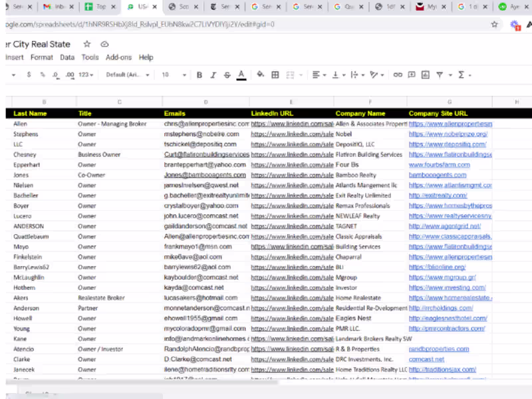The height and width of the screenshot is (399, 532).
Task: Open the font family dropdown
Action: coord(128,75)
